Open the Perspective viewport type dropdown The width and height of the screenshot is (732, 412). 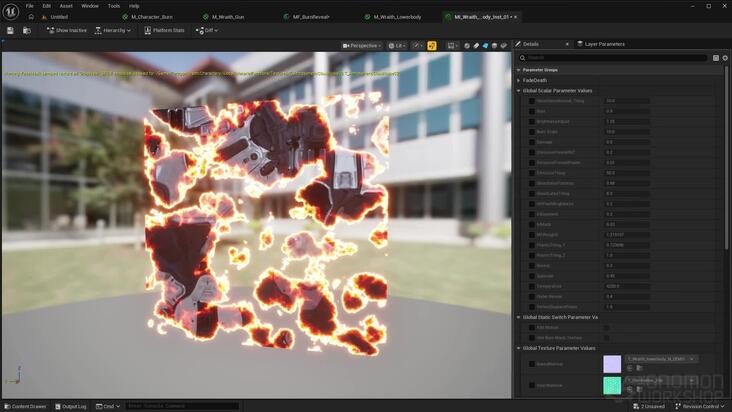(362, 46)
